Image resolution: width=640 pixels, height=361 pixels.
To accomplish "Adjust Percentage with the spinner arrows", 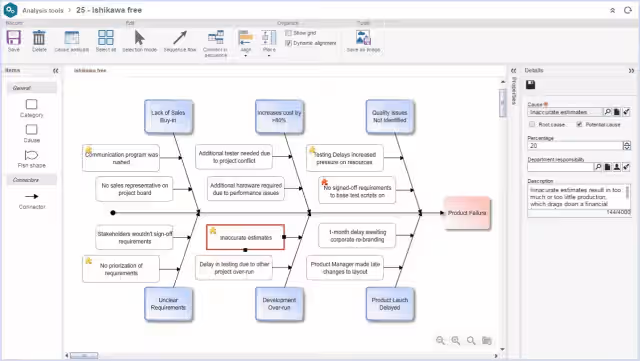I will tap(627, 145).
